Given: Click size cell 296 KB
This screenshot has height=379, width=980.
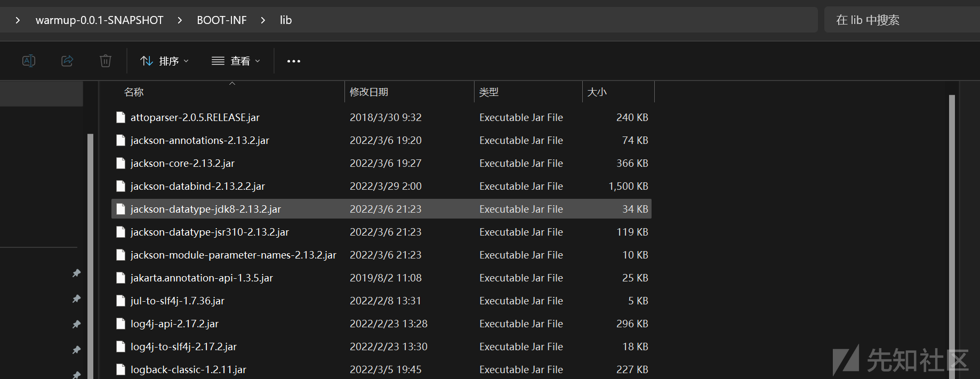Looking at the screenshot, I should (x=632, y=324).
